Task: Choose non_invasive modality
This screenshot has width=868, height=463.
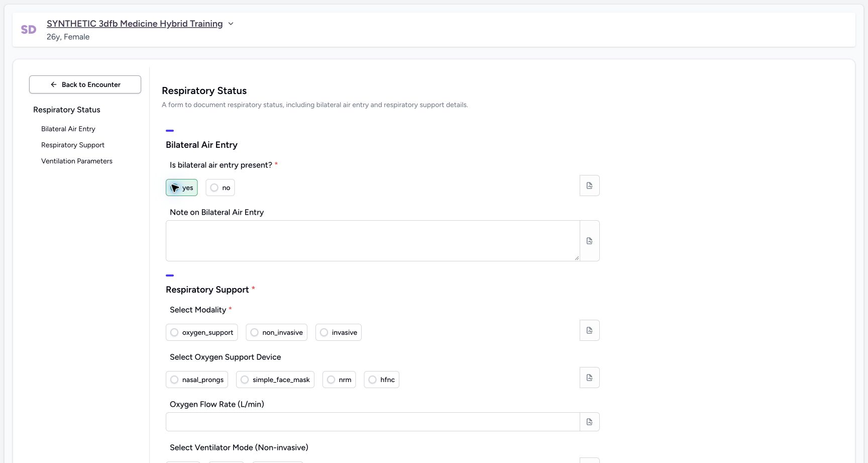Action: click(x=276, y=332)
